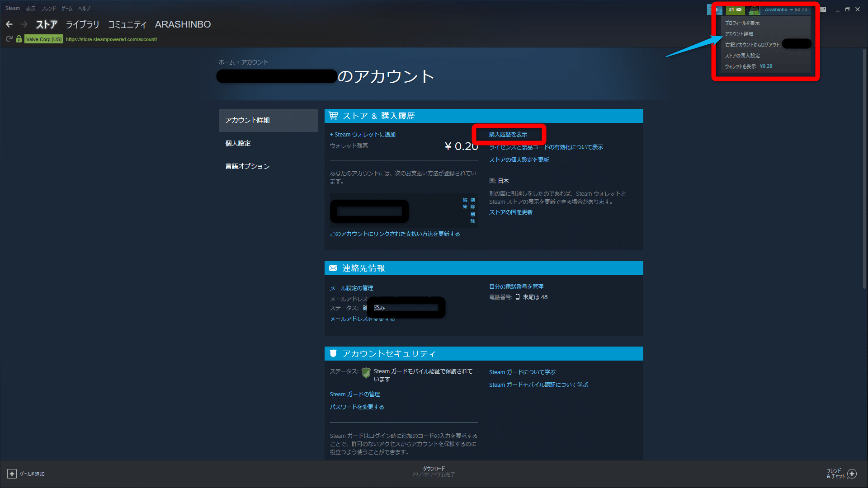The height and width of the screenshot is (488, 868).
Task: Click the ホーム breadcrumb link
Action: point(226,62)
